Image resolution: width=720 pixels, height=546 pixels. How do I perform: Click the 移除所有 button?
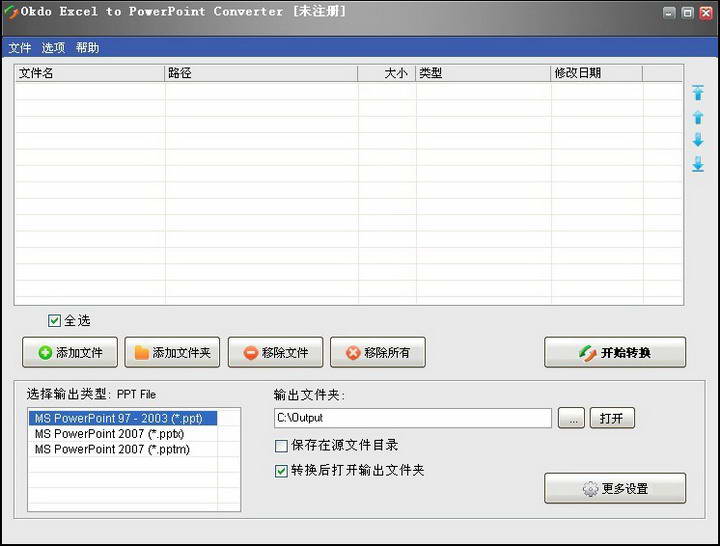pos(378,352)
